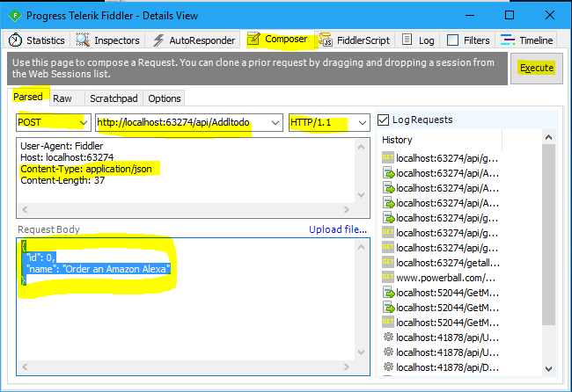
Task: Click the Upload file... link
Action: pyautogui.click(x=338, y=229)
